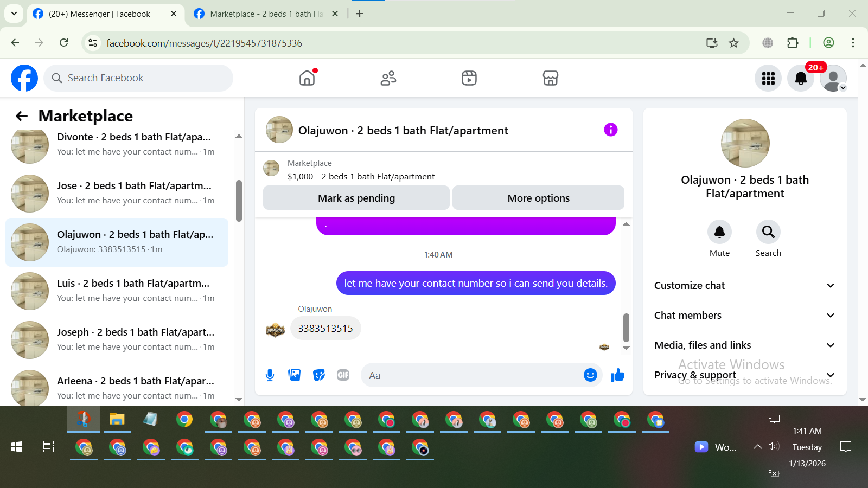Image resolution: width=868 pixels, height=488 pixels.
Task: Open Chrome extensions puzzle icon
Action: point(793,43)
